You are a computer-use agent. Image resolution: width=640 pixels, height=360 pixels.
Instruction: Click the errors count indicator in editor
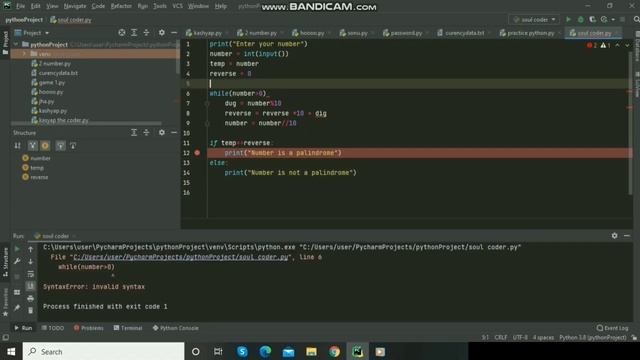pyautogui.click(x=592, y=45)
